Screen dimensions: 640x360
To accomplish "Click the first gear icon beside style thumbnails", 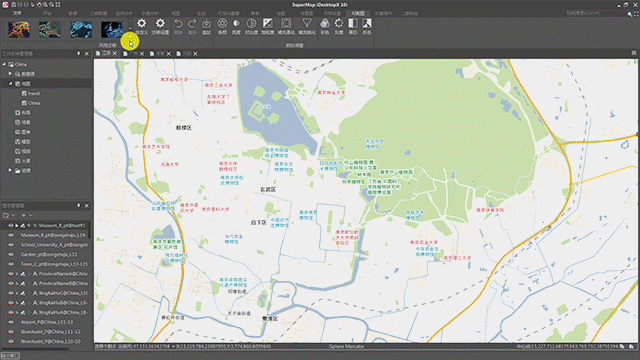I will click(142, 24).
